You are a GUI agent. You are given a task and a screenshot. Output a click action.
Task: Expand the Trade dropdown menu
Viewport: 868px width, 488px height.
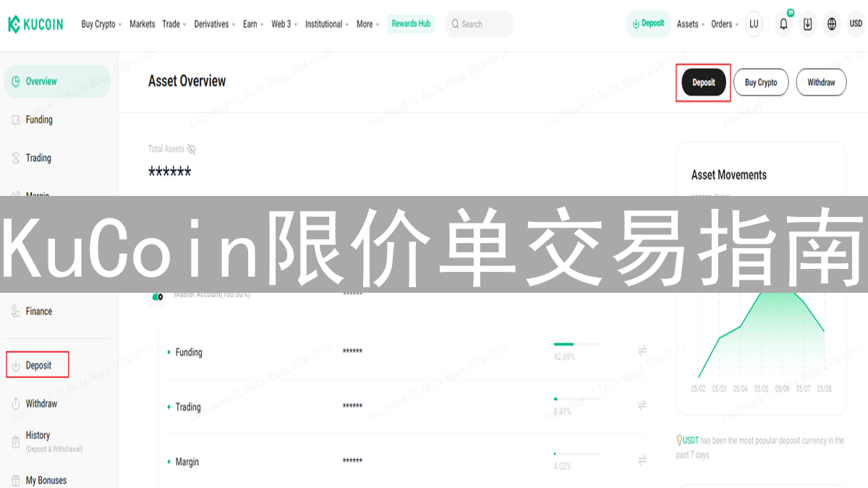tap(174, 24)
